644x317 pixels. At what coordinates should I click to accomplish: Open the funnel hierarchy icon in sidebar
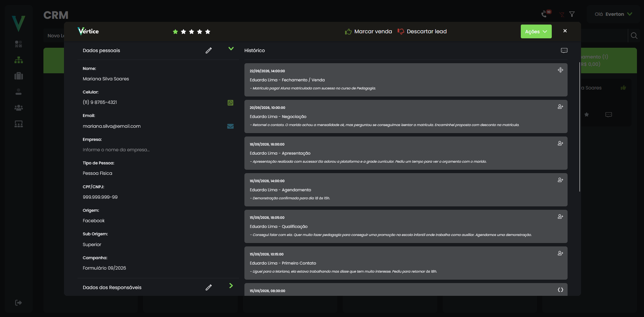pos(19,60)
